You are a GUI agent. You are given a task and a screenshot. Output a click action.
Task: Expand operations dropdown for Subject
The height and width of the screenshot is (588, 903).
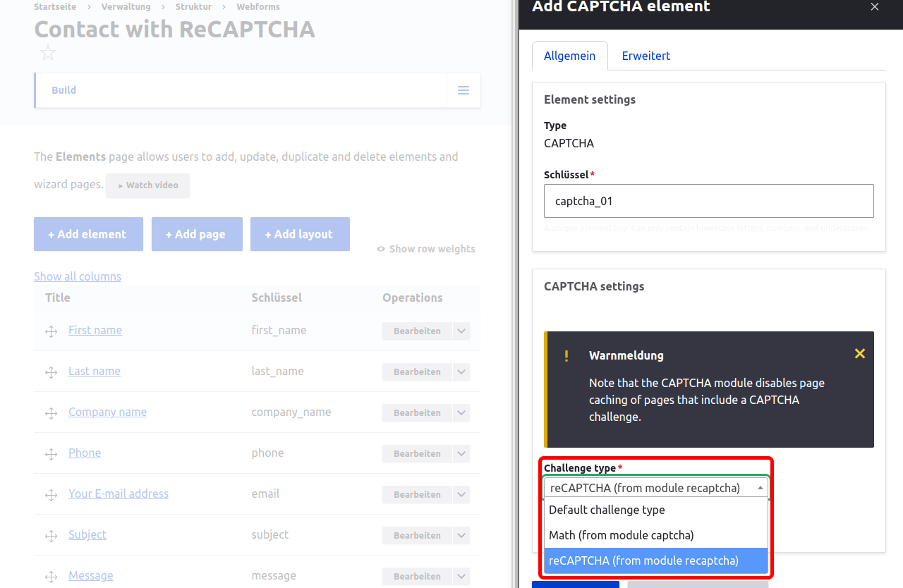[x=461, y=536]
